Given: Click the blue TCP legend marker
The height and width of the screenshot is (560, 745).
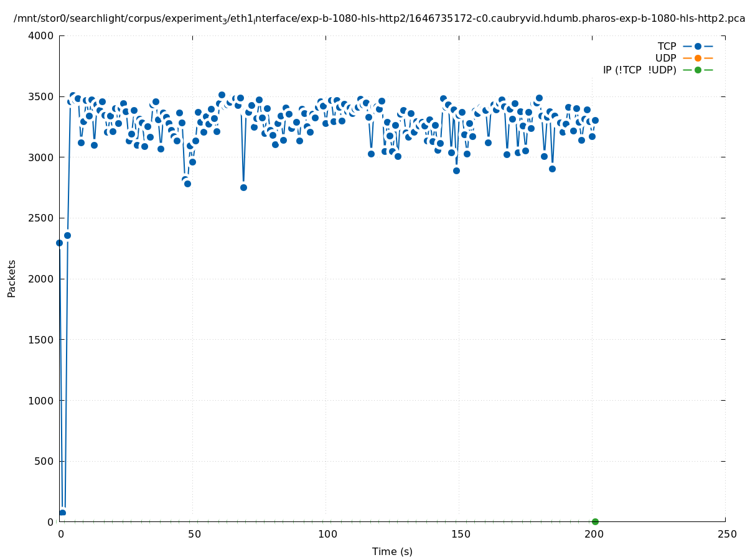Looking at the screenshot, I should point(698,46).
